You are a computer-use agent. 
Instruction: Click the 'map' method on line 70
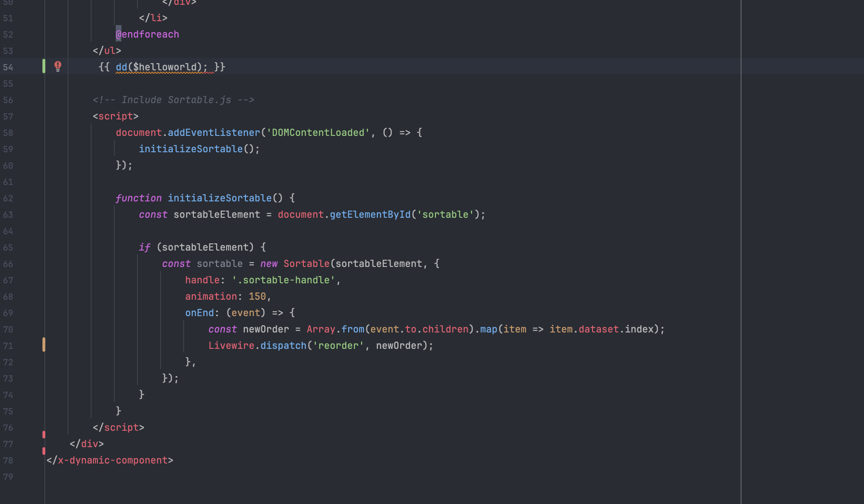[x=489, y=329]
